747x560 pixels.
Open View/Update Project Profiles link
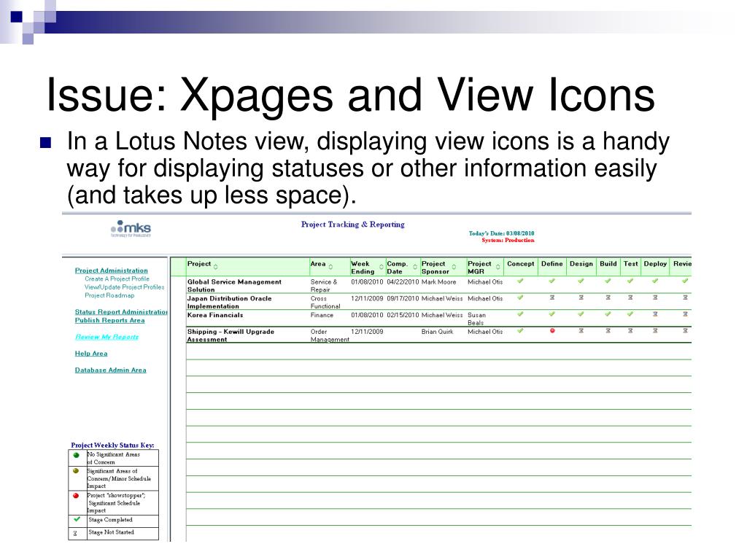pyautogui.click(x=124, y=287)
